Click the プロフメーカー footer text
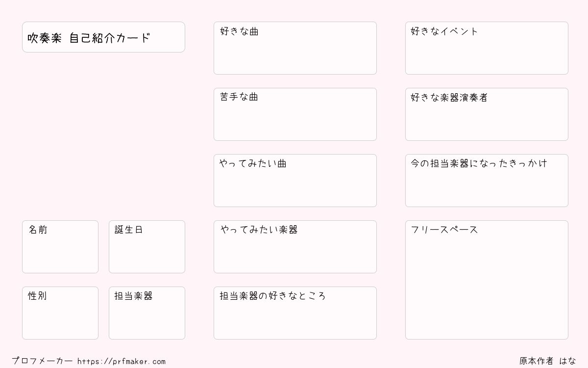Screen dimensions: 588x368 42,361
